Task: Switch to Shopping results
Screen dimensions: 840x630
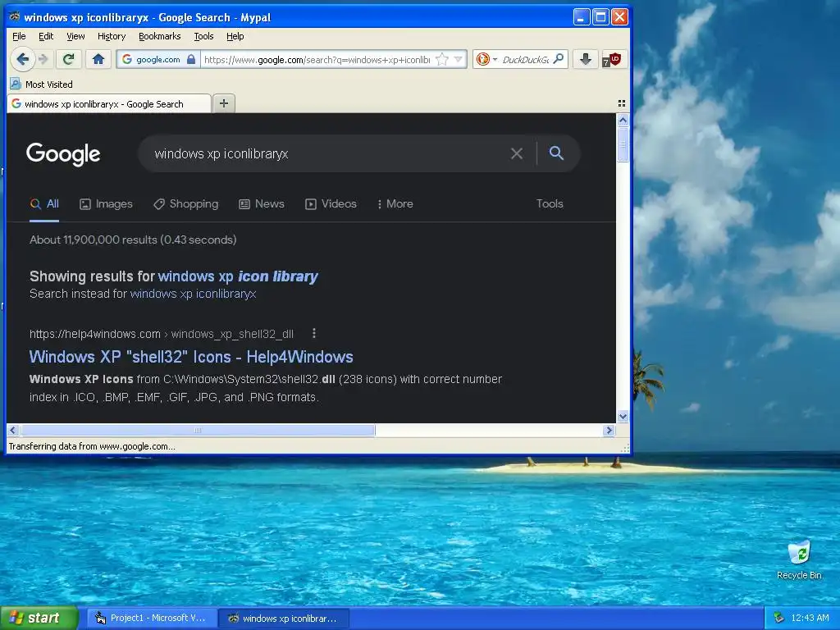Action: click(x=186, y=204)
